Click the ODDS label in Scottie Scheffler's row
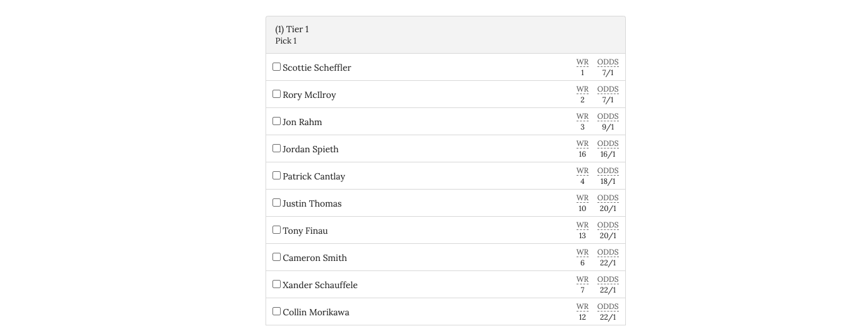 [x=608, y=62]
